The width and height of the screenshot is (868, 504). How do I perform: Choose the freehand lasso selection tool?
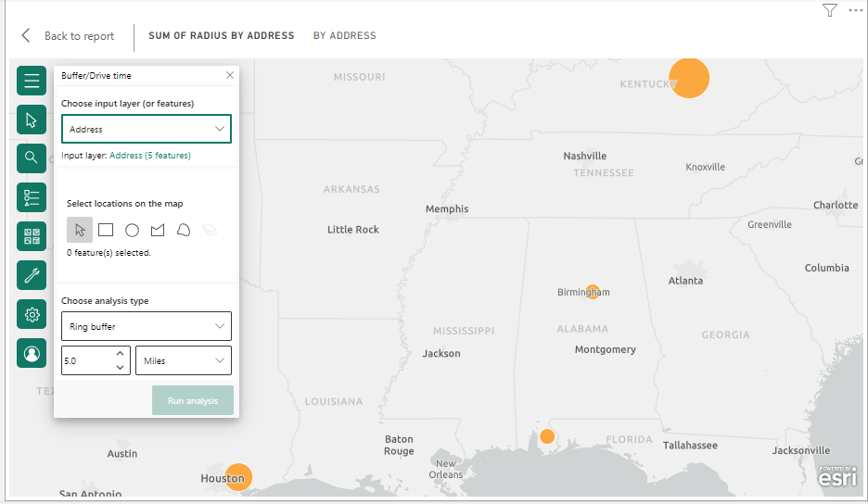pyautogui.click(x=184, y=230)
